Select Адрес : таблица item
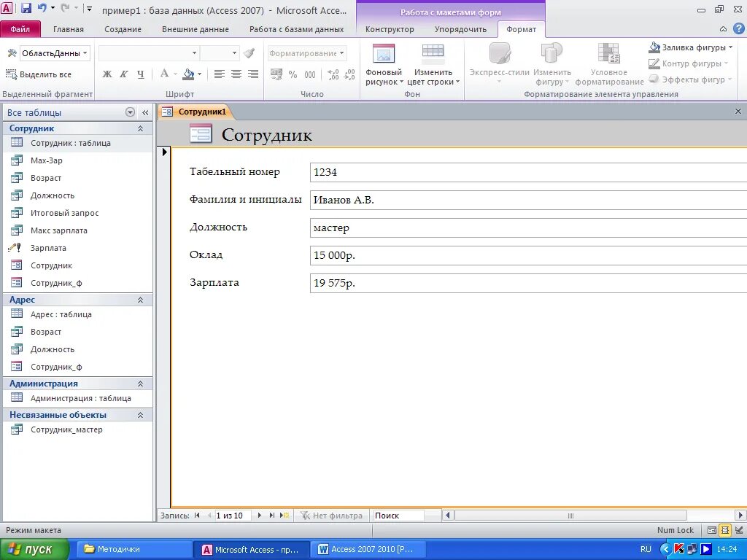This screenshot has width=747, height=560. click(77, 314)
